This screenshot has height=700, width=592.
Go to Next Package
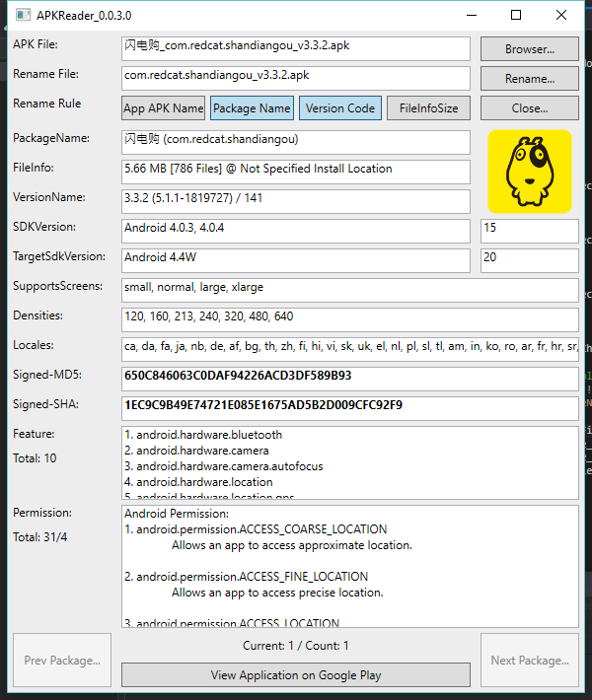[530, 661]
